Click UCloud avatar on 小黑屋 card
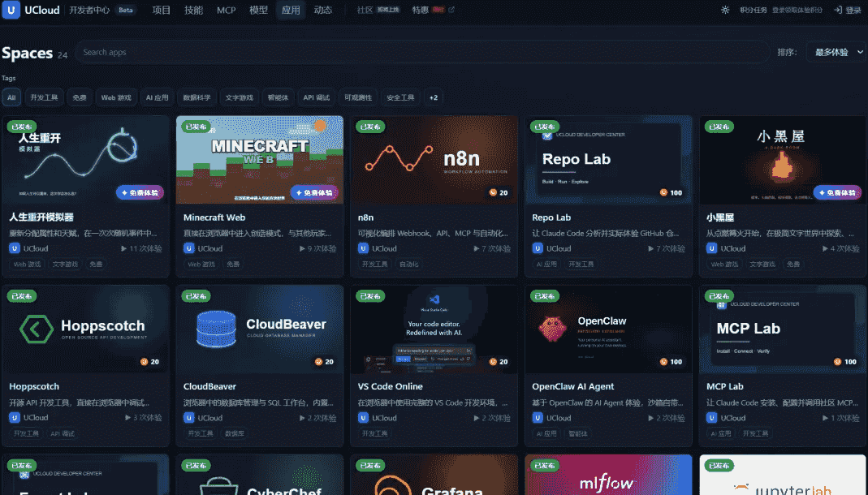This screenshot has width=868, height=495. point(712,248)
